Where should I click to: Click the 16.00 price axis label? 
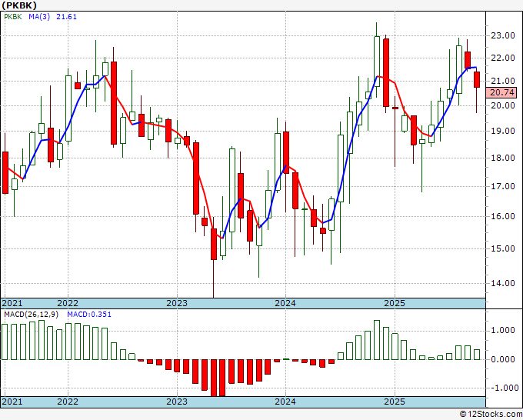(503, 216)
